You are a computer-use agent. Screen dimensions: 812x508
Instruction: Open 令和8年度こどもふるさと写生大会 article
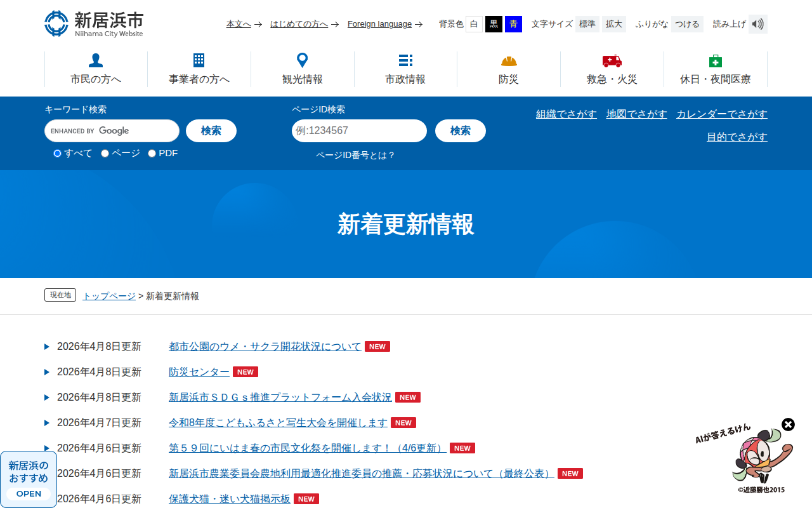(x=278, y=423)
